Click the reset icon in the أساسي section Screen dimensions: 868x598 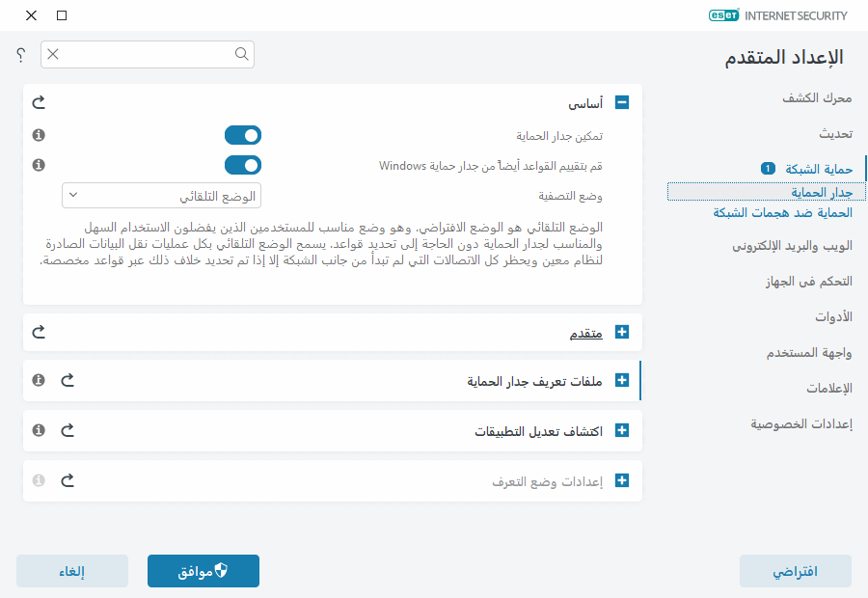click(x=38, y=101)
